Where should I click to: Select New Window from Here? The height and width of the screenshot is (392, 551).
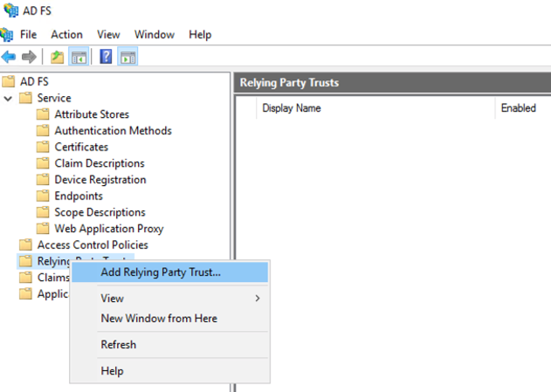pyautogui.click(x=159, y=319)
